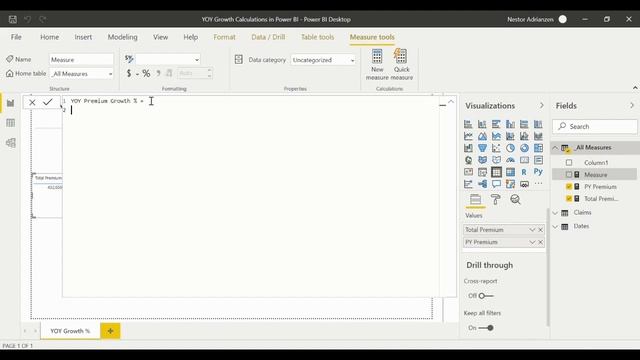The height and width of the screenshot is (360, 640).
Task: Select the Ribbon chart visualization
Action: [x=538, y=136]
